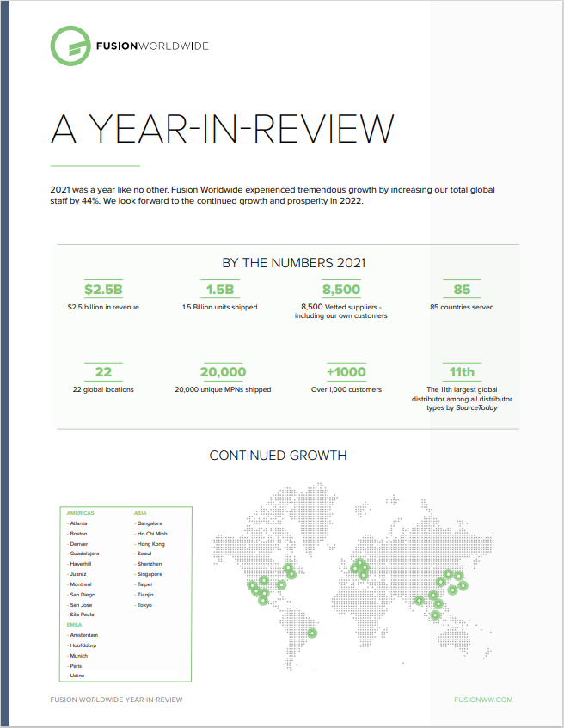The width and height of the screenshot is (564, 728).
Task: Click Hoofddorp in the EMEA list
Action: 83,645
